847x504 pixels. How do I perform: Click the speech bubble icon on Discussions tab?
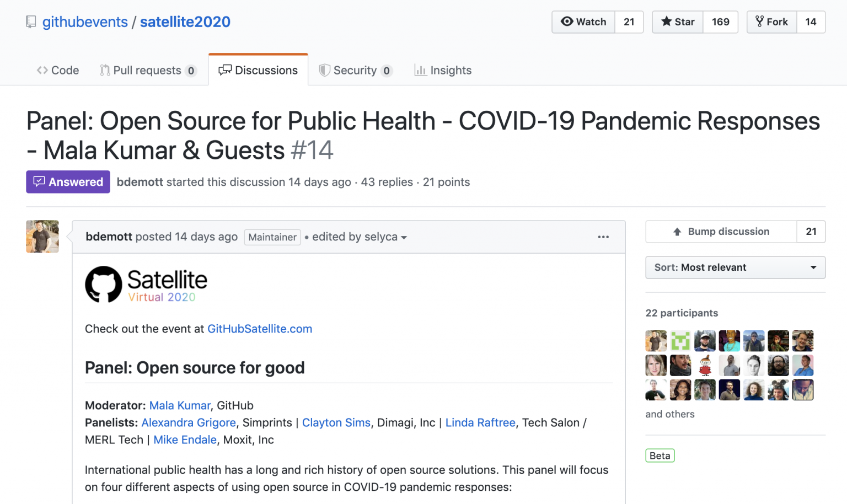tap(224, 70)
